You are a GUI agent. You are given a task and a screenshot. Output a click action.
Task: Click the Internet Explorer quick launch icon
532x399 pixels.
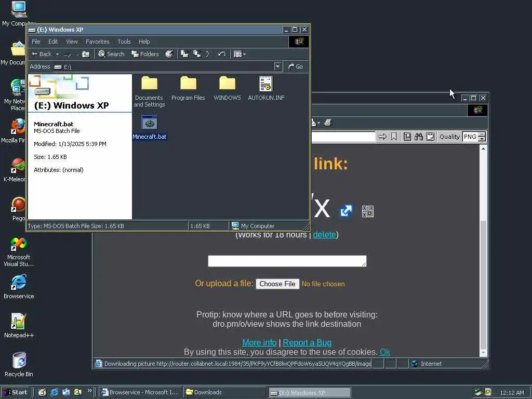pos(54,393)
